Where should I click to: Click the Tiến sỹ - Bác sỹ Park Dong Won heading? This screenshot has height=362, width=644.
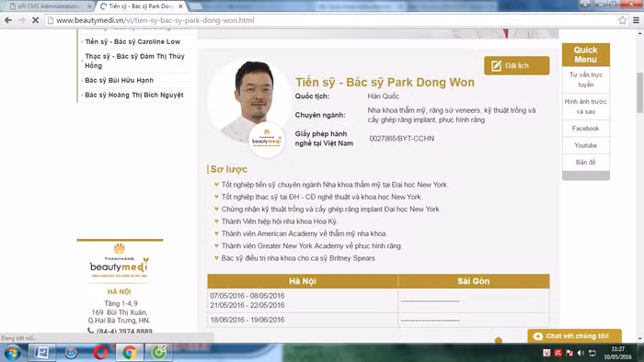tap(385, 82)
